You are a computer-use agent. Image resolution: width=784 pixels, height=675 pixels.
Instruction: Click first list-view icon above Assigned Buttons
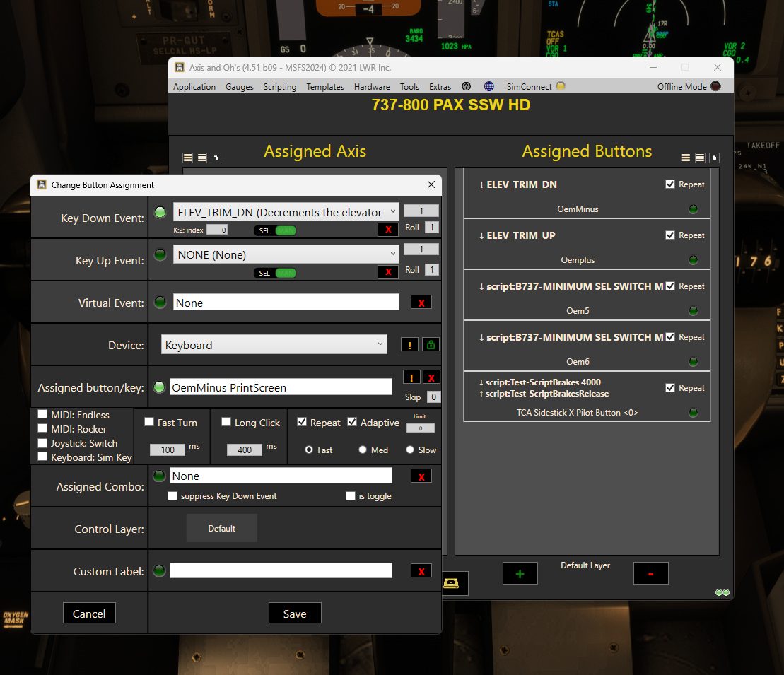click(x=686, y=158)
